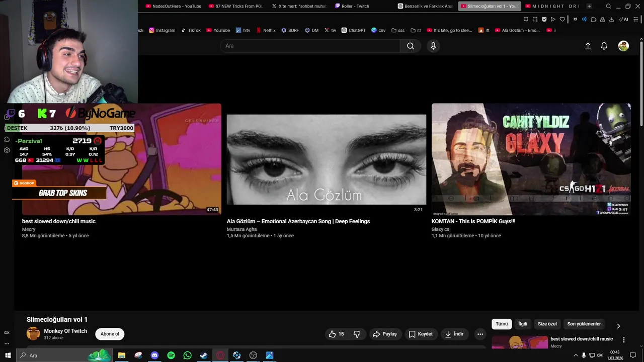Open the TikTok bookmark
The height and width of the screenshot is (362, 644).
coord(191,30)
